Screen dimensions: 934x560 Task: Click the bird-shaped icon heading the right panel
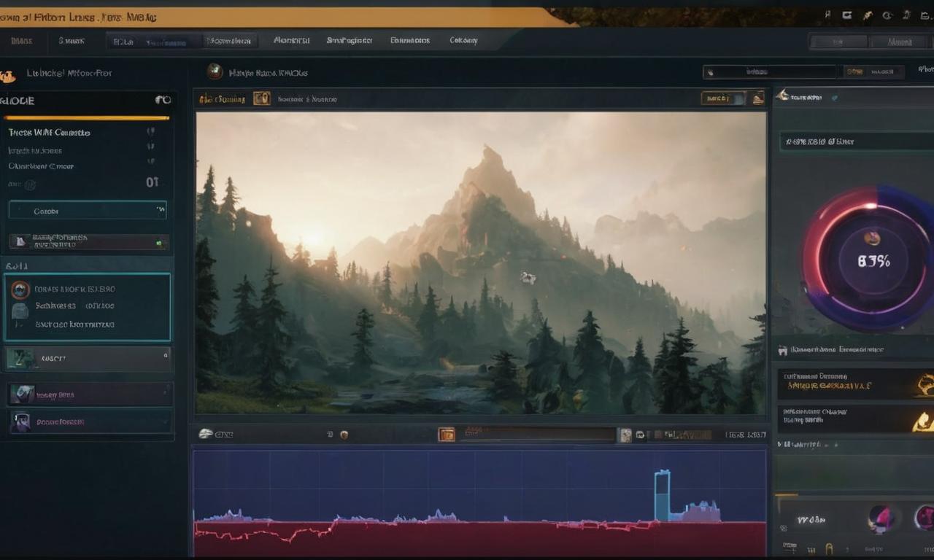tap(782, 96)
